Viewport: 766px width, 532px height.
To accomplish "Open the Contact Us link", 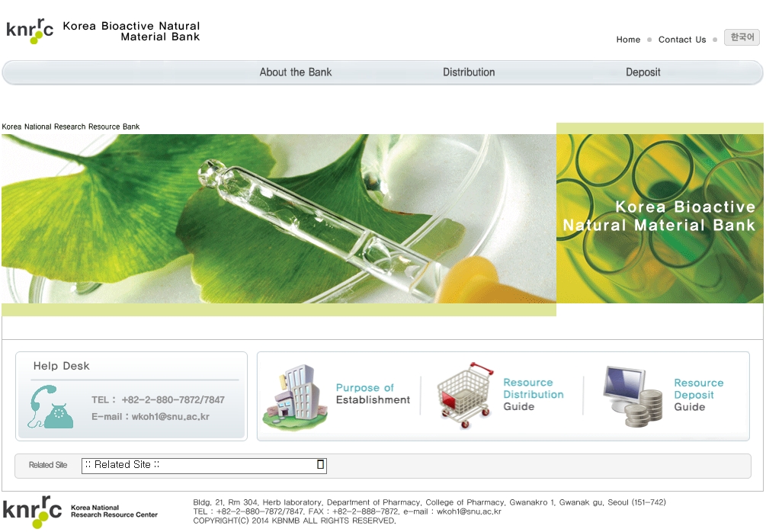I will click(x=682, y=40).
